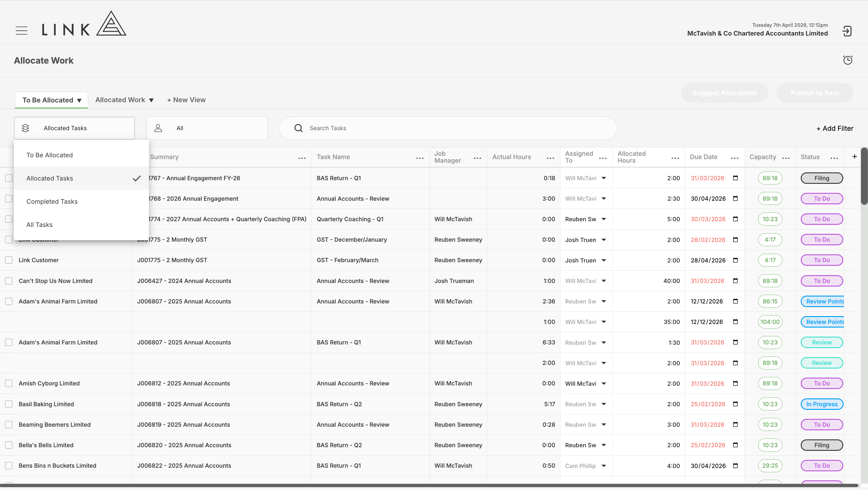The width and height of the screenshot is (868, 490).
Task: Click the Link logo
Action: click(84, 23)
